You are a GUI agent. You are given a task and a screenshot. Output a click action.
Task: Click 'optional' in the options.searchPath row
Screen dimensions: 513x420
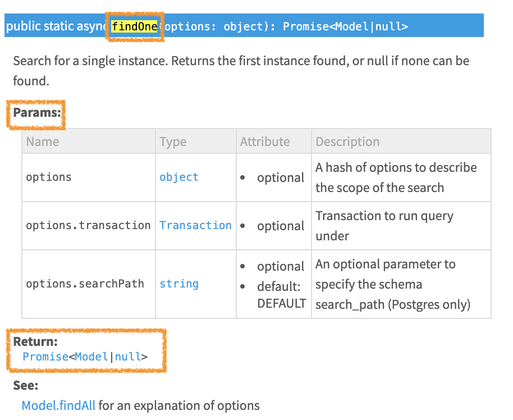281,266
